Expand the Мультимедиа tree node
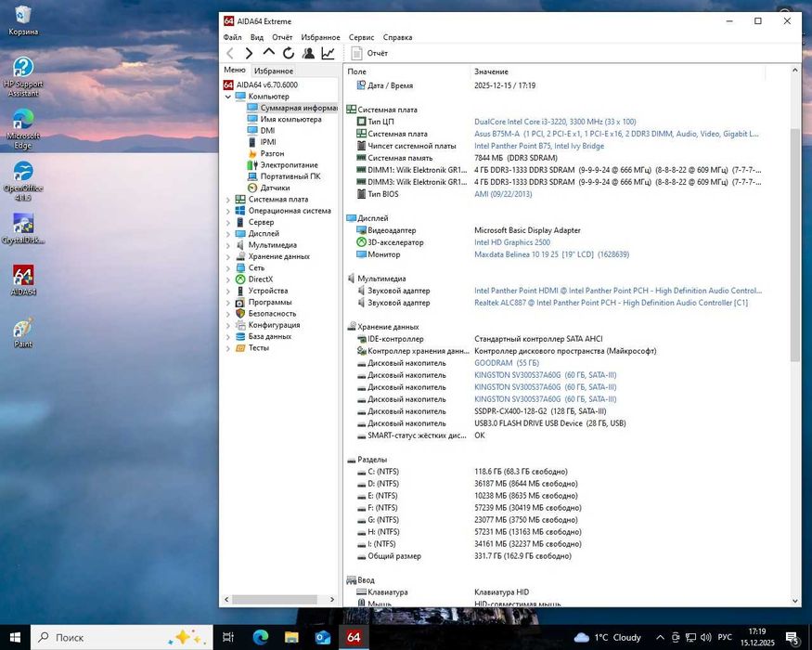The width and height of the screenshot is (812, 650). click(228, 244)
